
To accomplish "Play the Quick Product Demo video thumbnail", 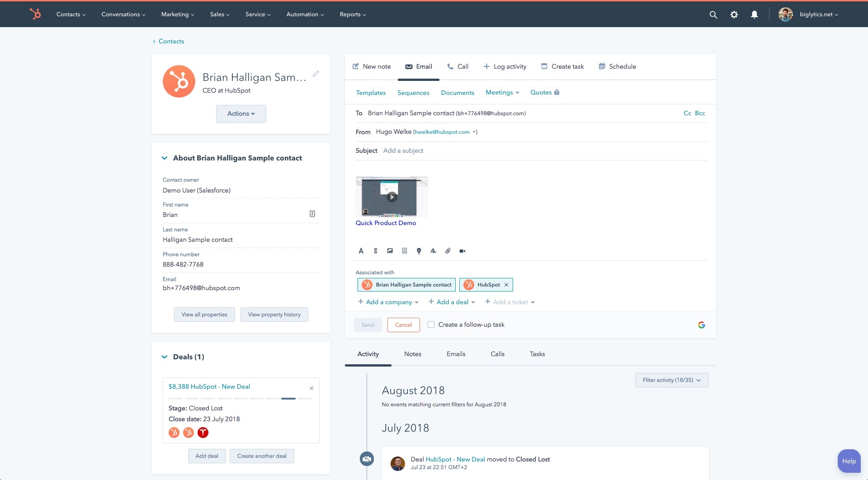I will [392, 197].
